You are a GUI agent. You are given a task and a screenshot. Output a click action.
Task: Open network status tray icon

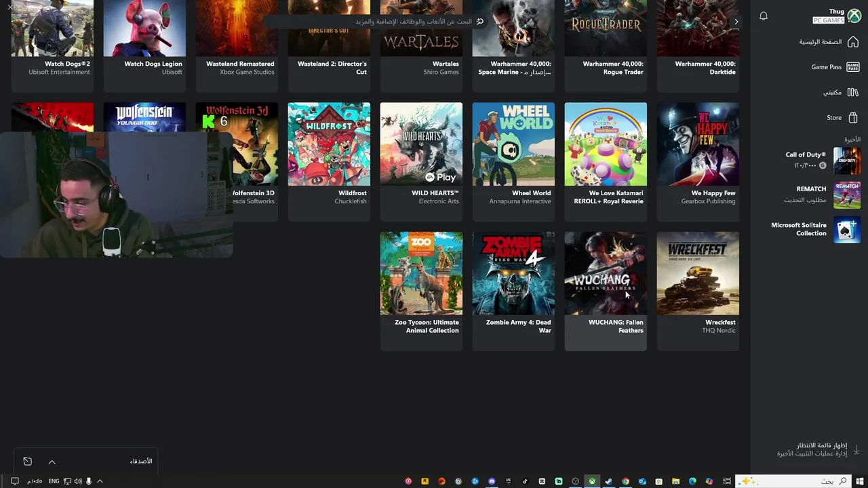[68, 481]
